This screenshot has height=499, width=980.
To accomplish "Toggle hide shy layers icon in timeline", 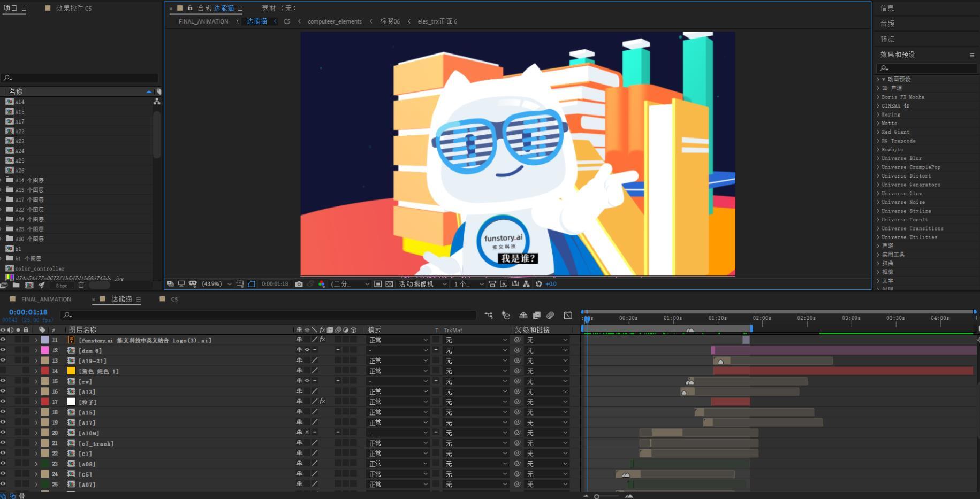I will point(523,316).
